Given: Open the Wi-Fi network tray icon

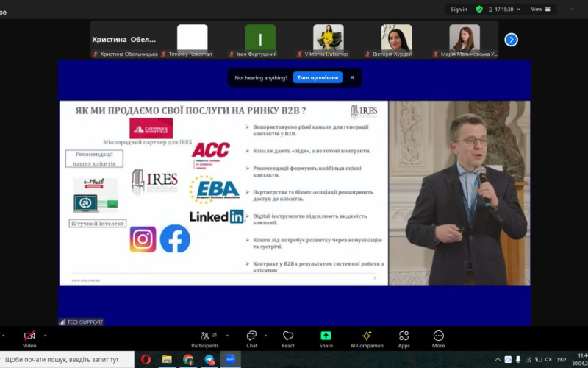Looking at the screenshot, I should pyautogui.click(x=528, y=359).
